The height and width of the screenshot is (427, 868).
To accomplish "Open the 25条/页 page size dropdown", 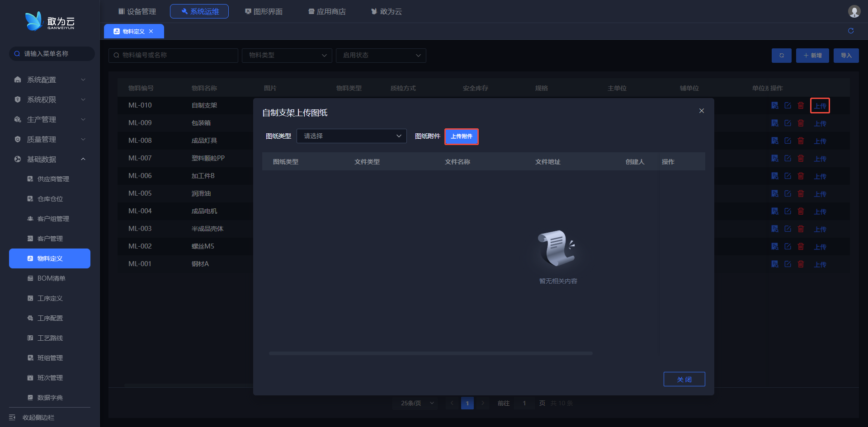I will point(415,403).
